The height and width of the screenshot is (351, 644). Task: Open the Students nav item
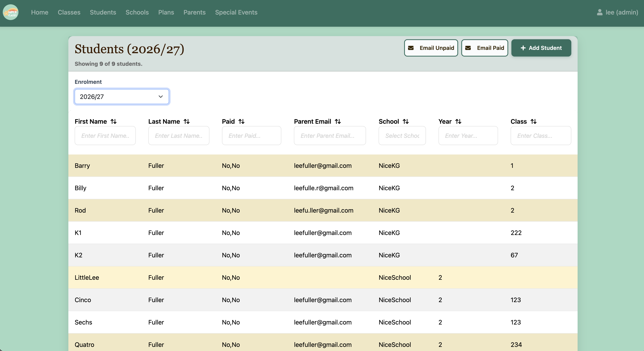[x=103, y=12]
